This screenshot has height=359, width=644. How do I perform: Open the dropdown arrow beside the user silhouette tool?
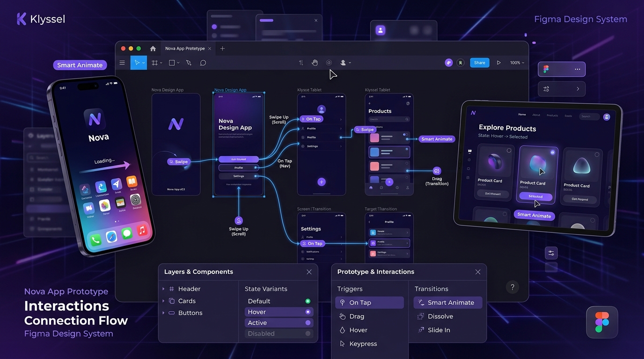(350, 63)
